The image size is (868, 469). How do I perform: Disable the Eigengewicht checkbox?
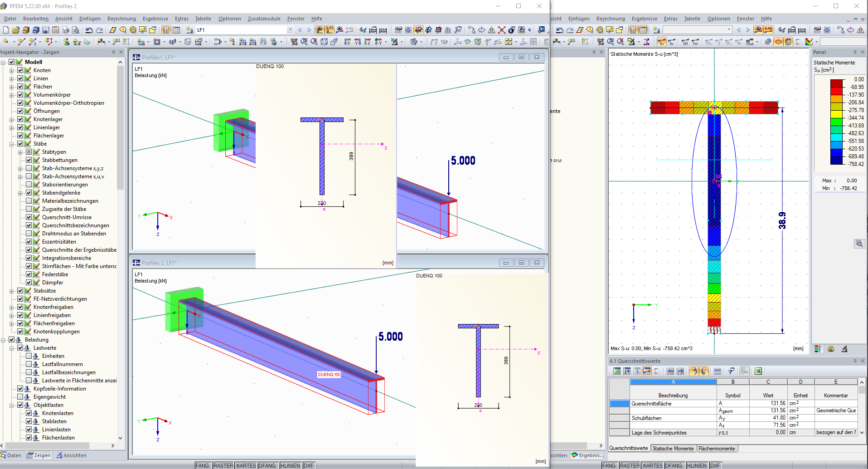(x=20, y=397)
